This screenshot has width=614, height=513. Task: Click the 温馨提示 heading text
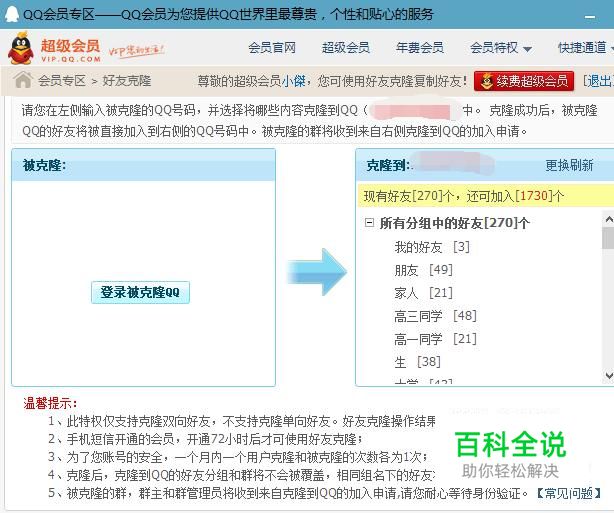50,403
